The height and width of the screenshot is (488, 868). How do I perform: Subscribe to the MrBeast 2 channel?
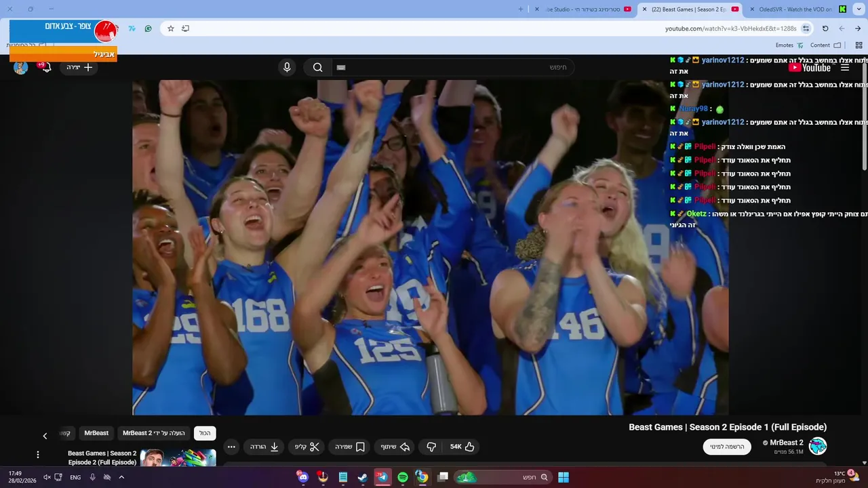click(727, 447)
